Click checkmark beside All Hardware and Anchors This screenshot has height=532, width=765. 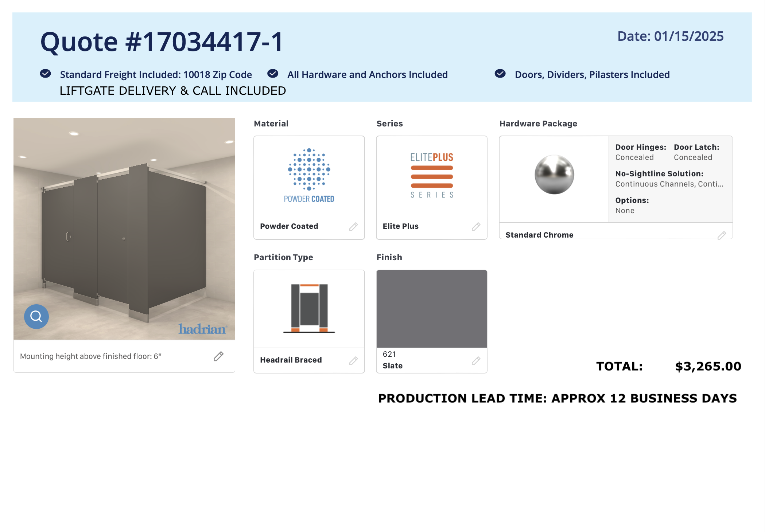273,74
